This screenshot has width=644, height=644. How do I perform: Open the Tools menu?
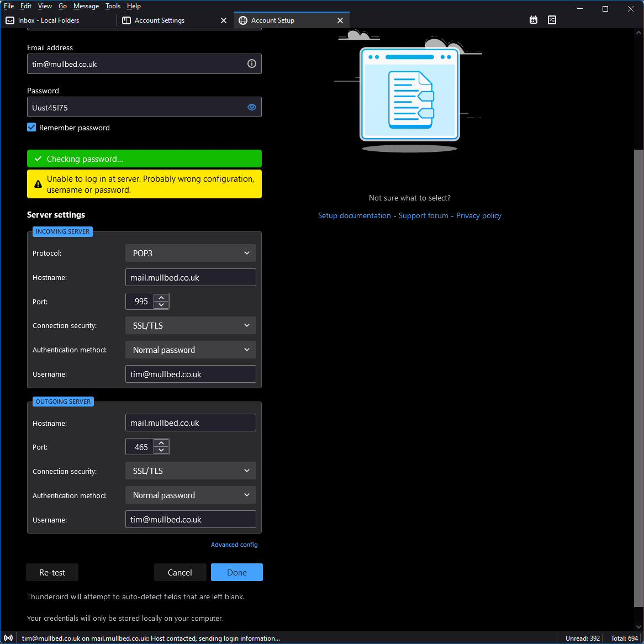point(113,6)
